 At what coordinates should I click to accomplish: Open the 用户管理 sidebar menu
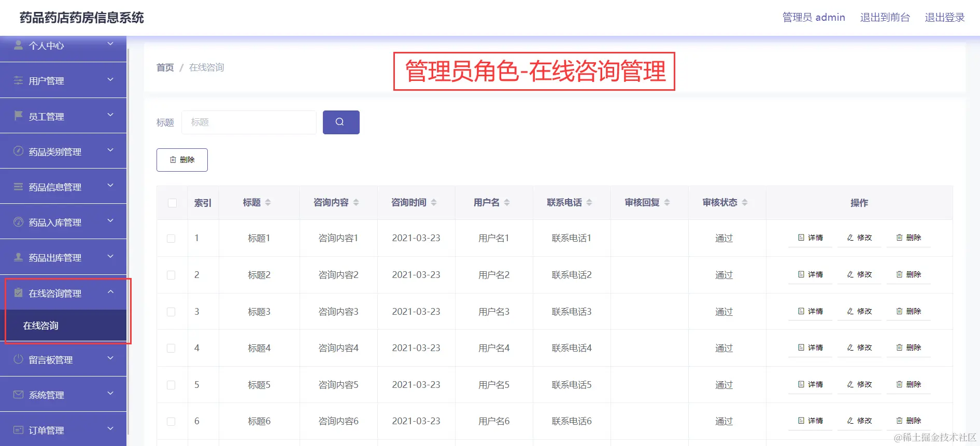click(x=63, y=80)
